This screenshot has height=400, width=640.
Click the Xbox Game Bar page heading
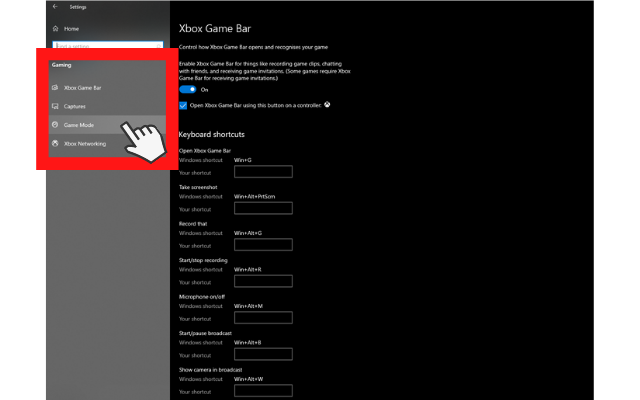(215, 29)
